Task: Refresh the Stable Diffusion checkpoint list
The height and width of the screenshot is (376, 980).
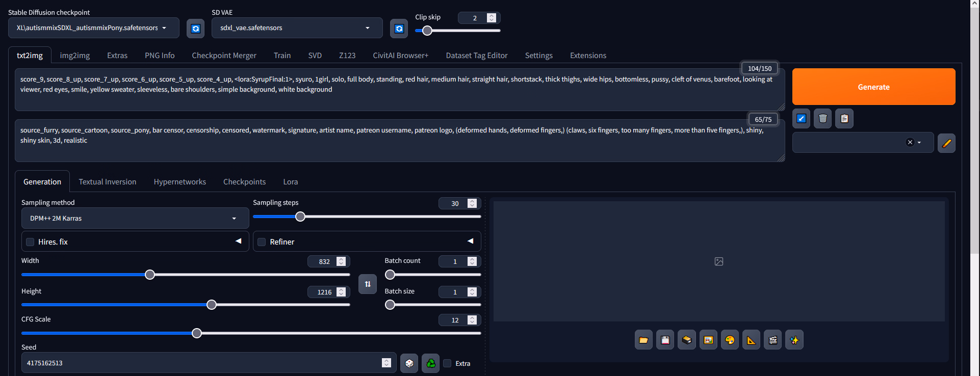Action: tap(195, 29)
